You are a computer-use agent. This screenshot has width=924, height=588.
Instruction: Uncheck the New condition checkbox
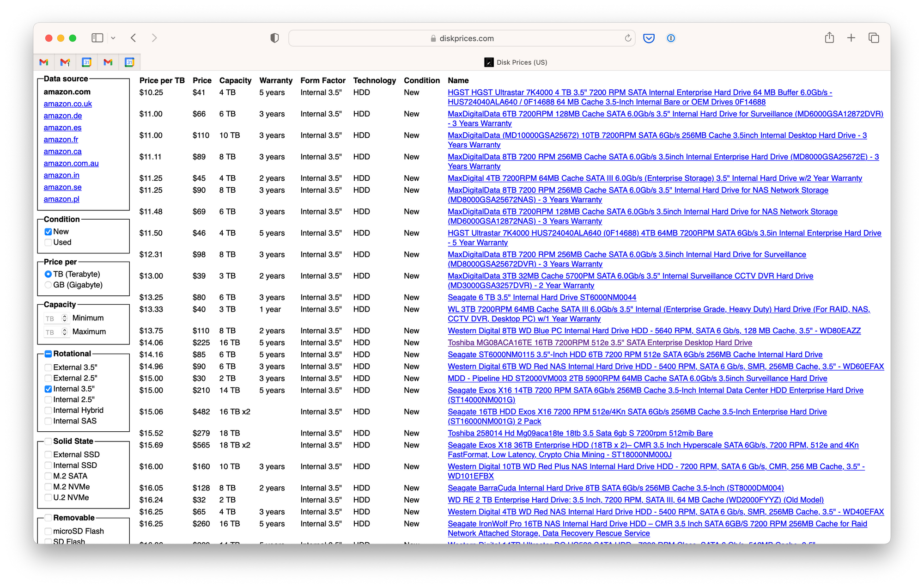click(48, 232)
